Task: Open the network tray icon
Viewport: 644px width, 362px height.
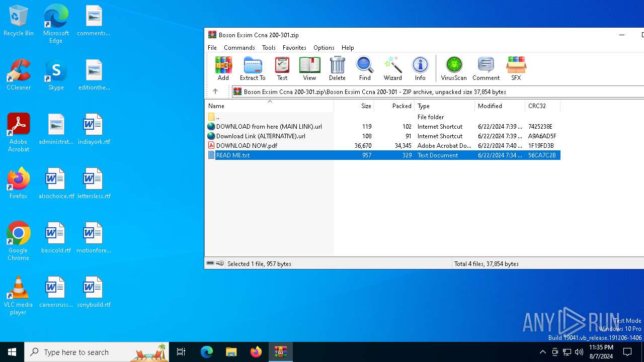Action: coord(567,352)
